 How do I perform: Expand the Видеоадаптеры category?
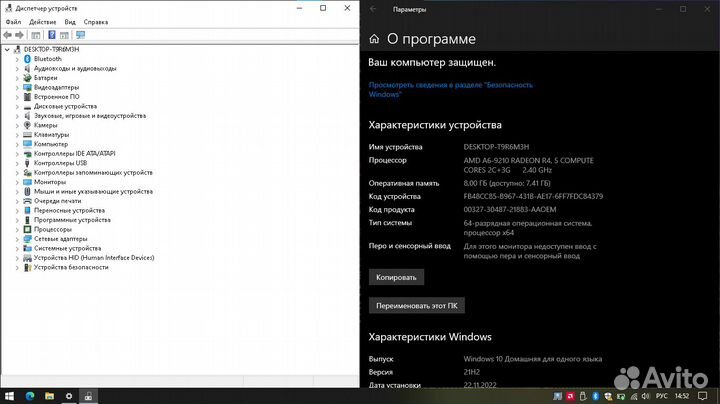pyautogui.click(x=17, y=87)
